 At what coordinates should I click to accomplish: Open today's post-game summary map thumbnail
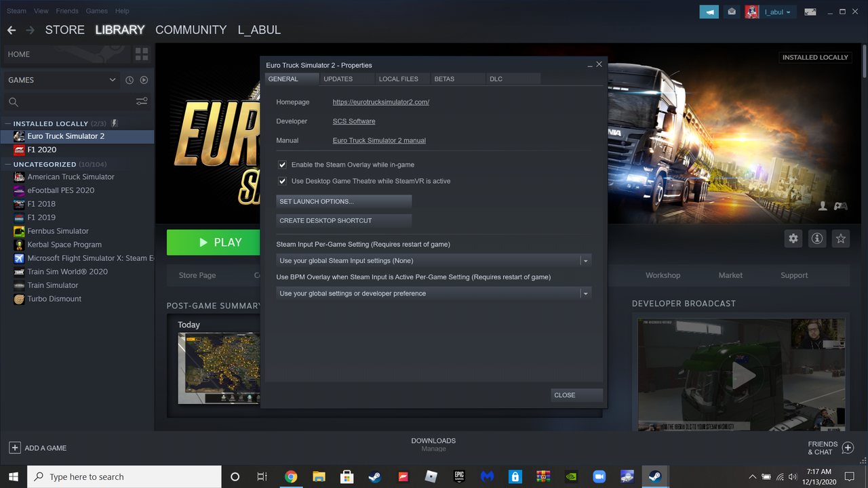point(219,368)
